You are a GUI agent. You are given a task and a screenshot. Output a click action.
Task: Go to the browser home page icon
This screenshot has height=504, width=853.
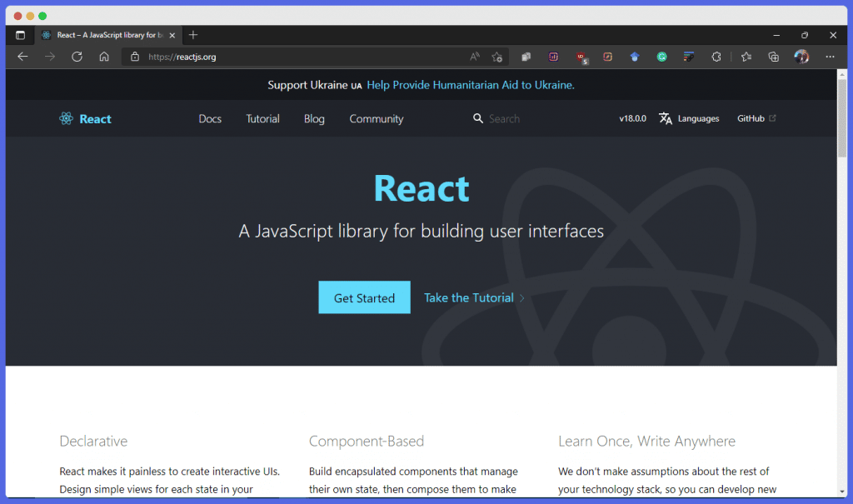click(x=104, y=57)
